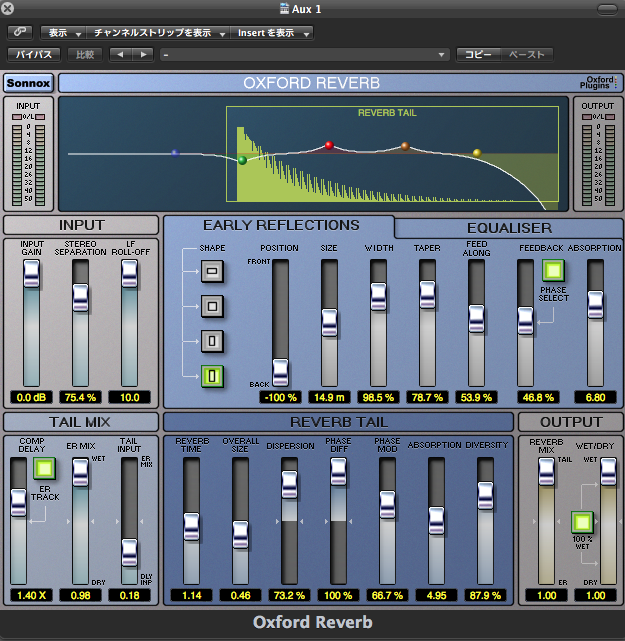The height and width of the screenshot is (641, 625).
Task: Click the LF Roll-Off slider handle
Action: 130,273
